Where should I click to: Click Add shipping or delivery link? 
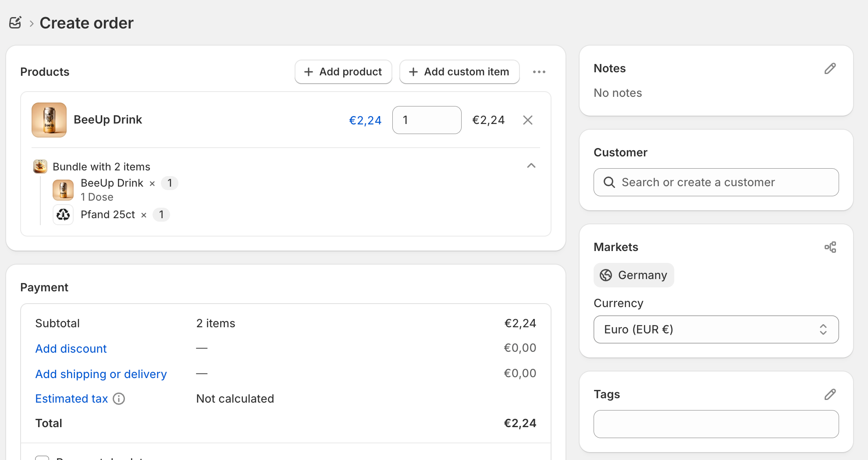101,374
